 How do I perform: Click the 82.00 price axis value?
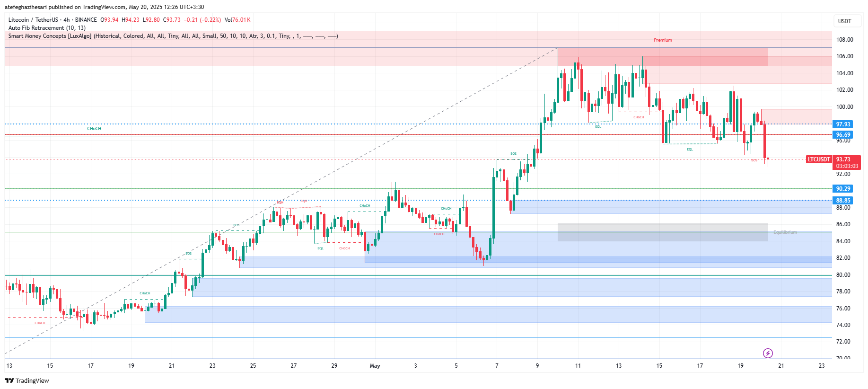pyautogui.click(x=843, y=258)
